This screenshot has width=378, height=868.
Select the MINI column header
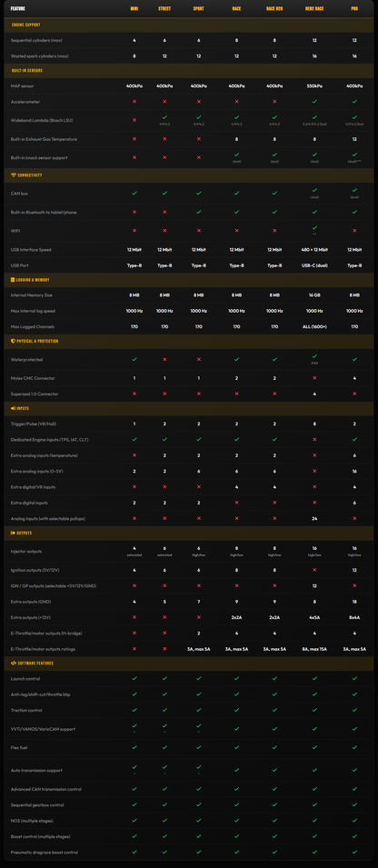134,9
